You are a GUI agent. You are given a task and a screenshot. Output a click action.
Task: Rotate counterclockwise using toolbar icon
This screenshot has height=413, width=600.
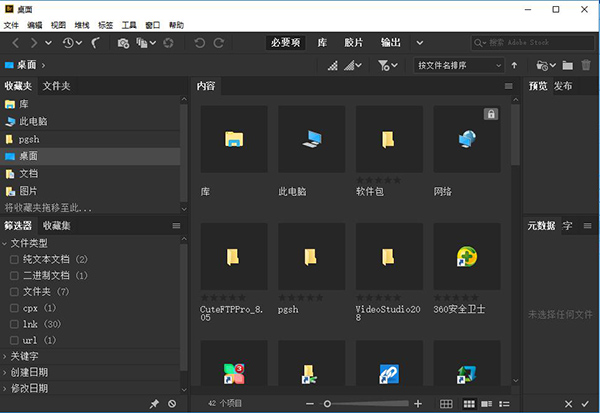(x=200, y=43)
